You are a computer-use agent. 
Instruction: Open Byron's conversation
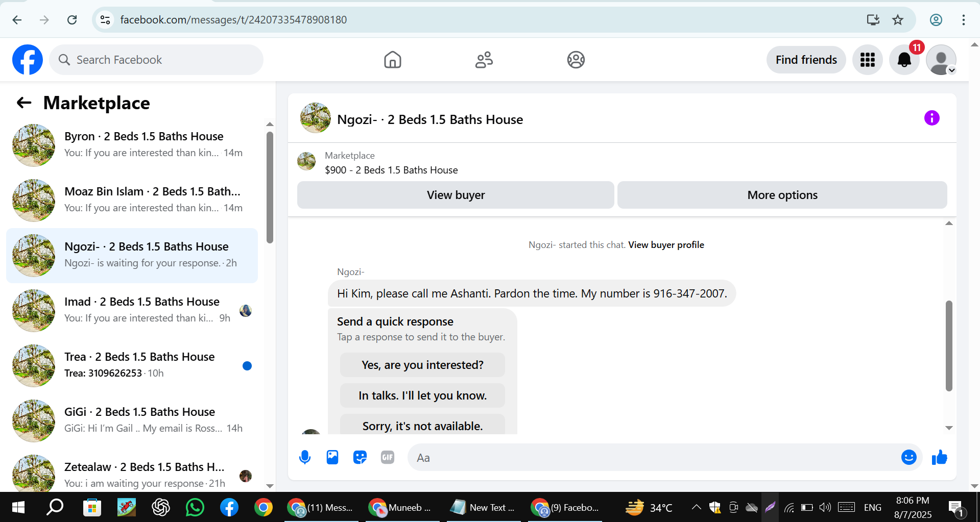tap(132, 145)
